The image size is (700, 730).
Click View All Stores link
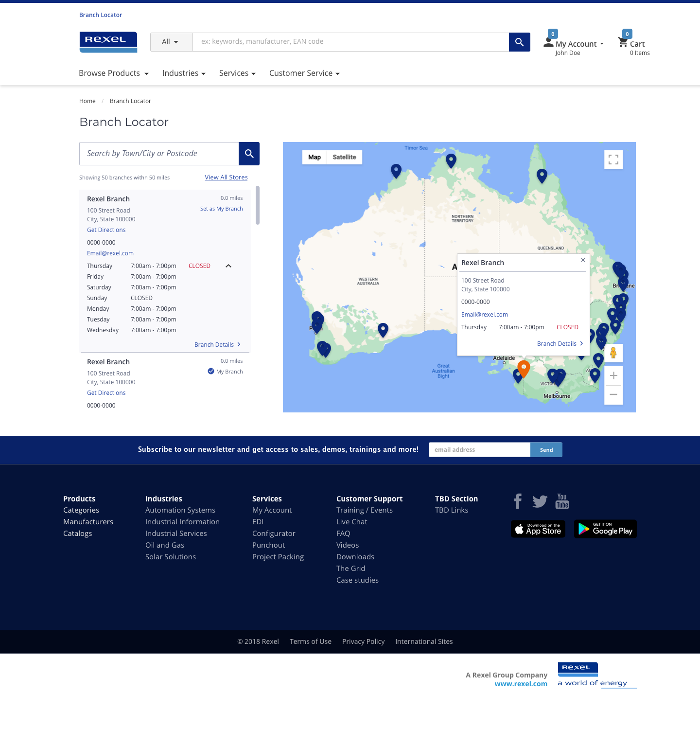coord(226,178)
